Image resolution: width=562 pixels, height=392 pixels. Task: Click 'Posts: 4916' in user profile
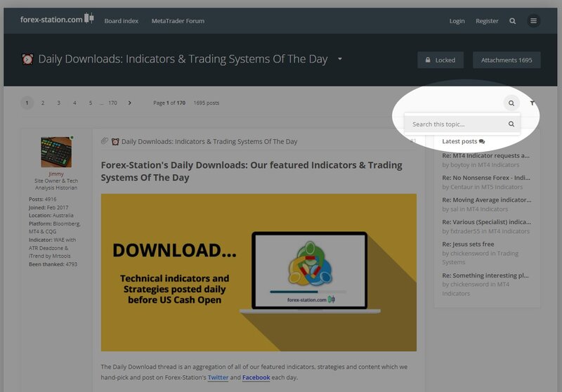[x=43, y=200]
